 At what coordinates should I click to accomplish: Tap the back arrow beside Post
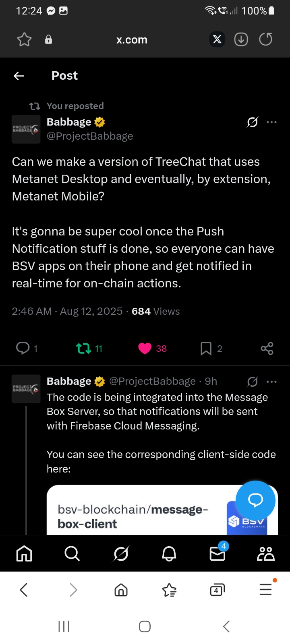tap(19, 76)
